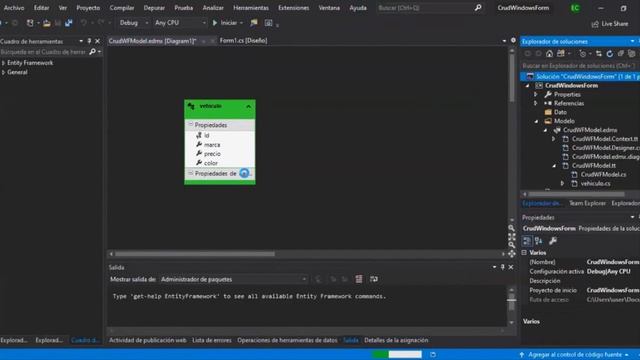Click the search magnifier icon in title bar
The image size is (640, 360).
(478, 7)
